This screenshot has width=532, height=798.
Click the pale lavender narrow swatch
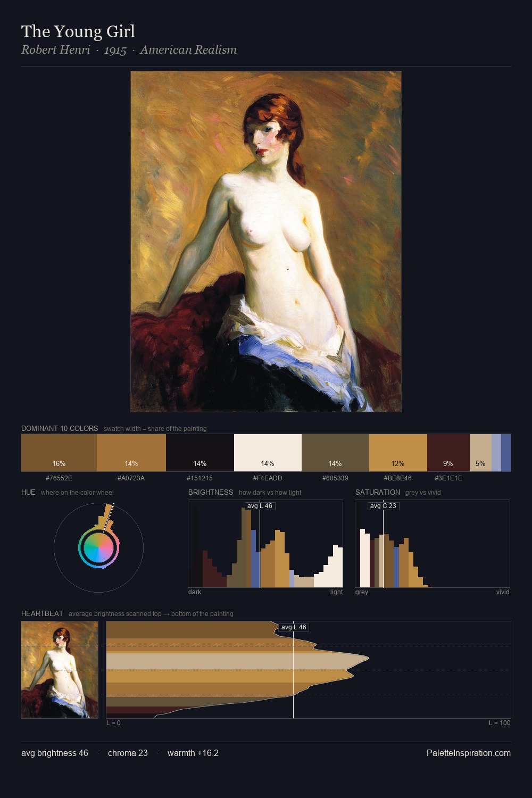pos(496,453)
